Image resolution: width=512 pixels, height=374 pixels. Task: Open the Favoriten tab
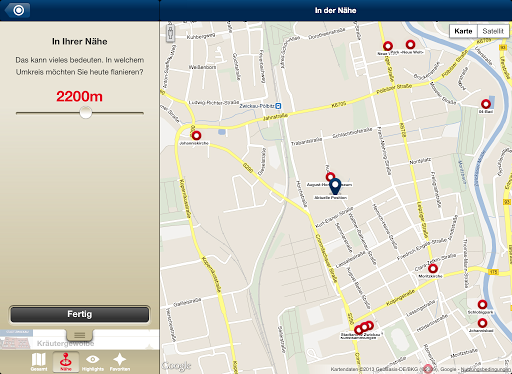[120, 362]
